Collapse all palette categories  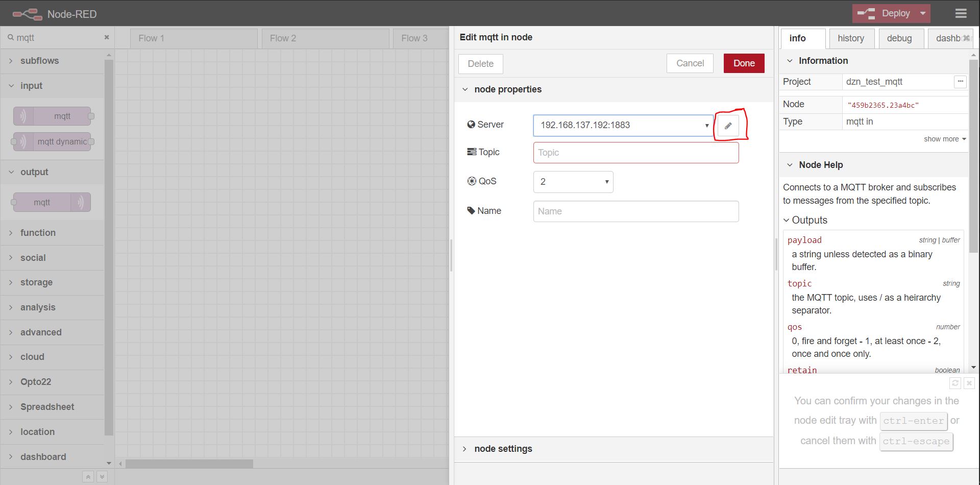pos(88,477)
